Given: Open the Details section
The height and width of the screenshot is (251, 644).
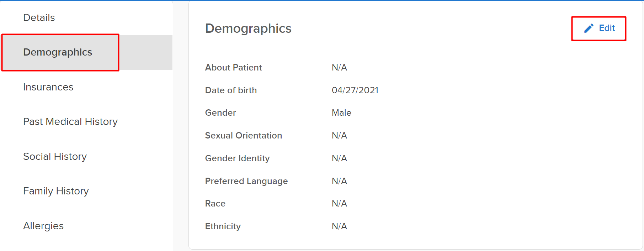Looking at the screenshot, I should 39,18.
